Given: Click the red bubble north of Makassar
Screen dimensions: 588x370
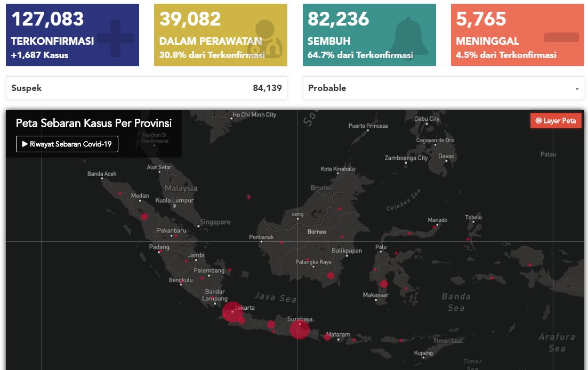Looking at the screenshot, I should tap(384, 284).
